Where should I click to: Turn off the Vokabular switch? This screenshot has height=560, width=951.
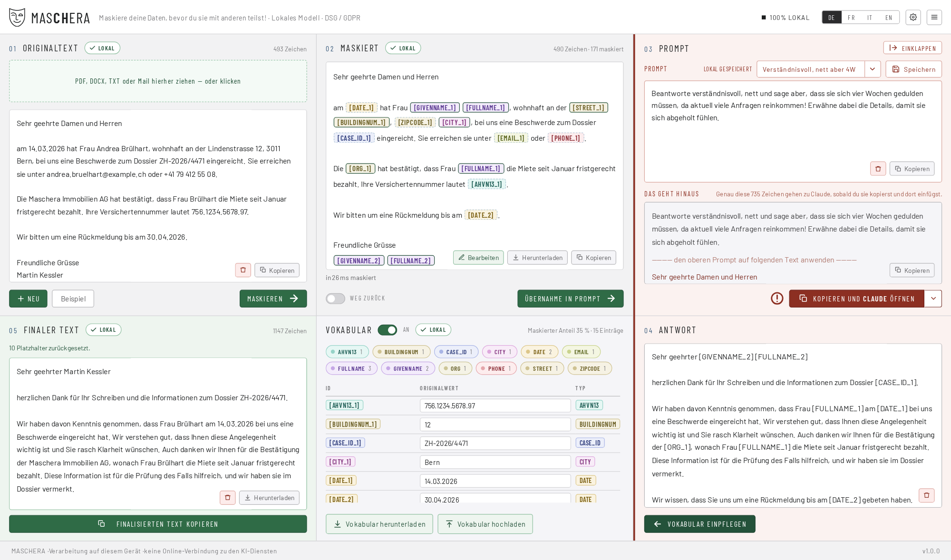tap(388, 330)
